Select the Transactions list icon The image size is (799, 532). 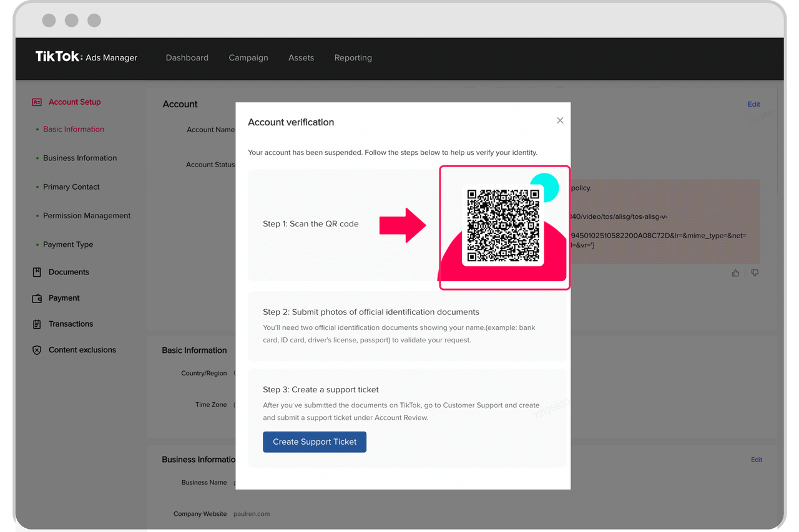coord(37,324)
